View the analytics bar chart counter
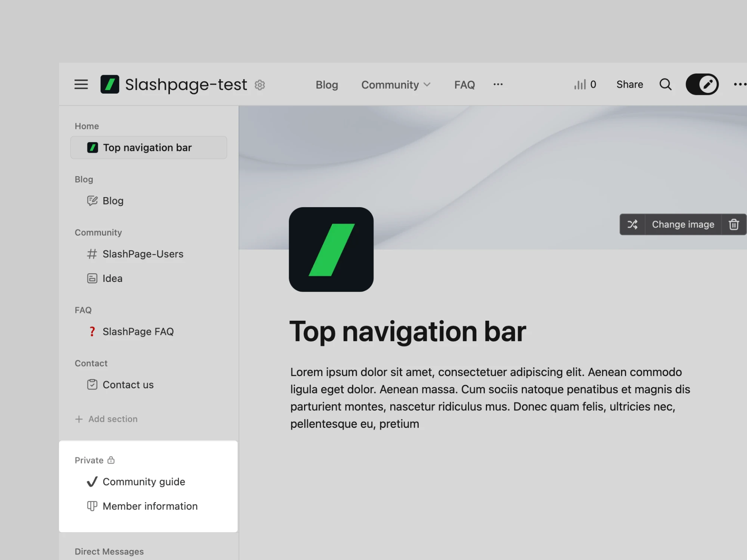 coord(585,84)
